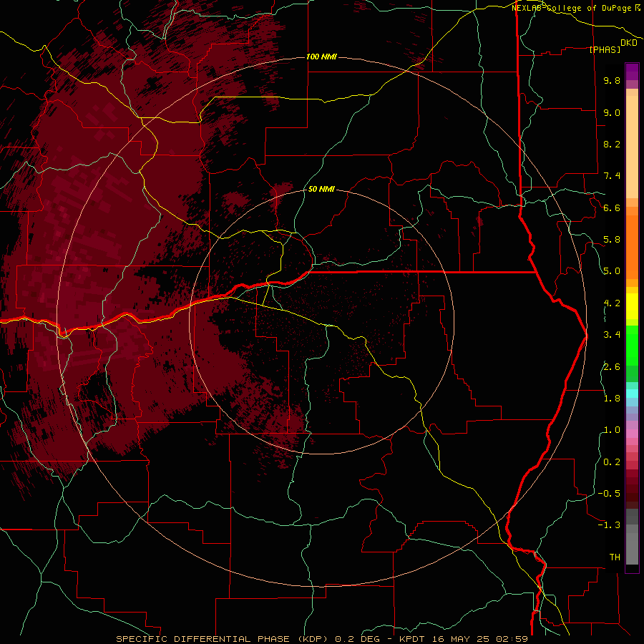Image resolution: width=644 pixels, height=644 pixels.
Task: Click the 7.4 legend value
Action: [612, 176]
